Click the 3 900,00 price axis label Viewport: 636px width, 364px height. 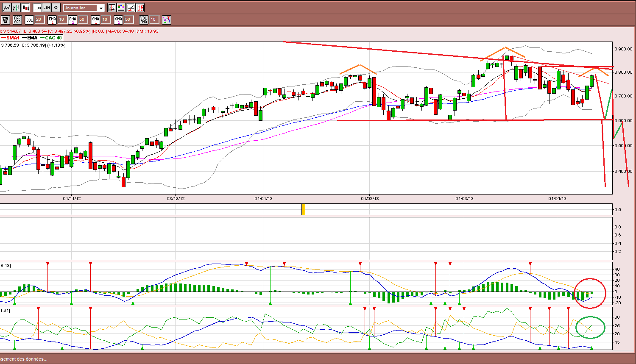[623, 49]
